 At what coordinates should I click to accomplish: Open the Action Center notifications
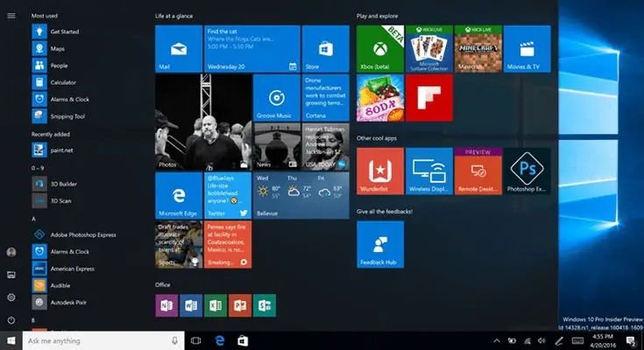(x=631, y=340)
